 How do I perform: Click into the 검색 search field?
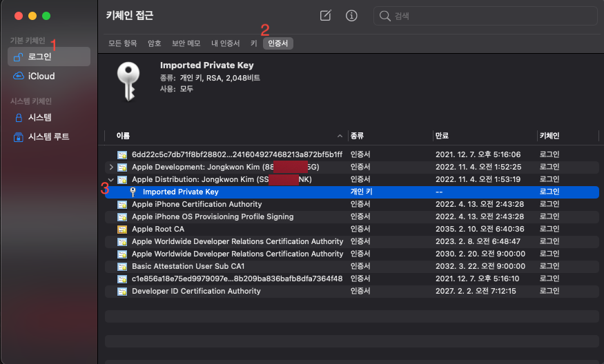[x=485, y=16]
